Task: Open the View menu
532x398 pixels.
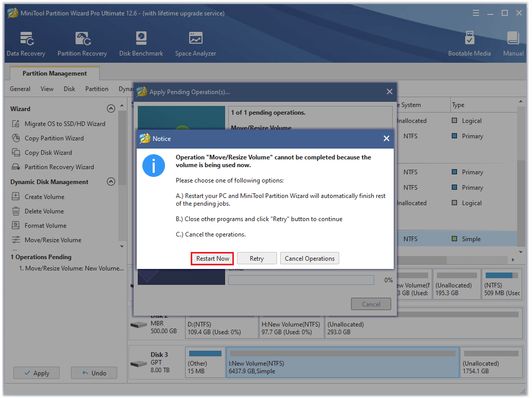Action: coord(47,89)
